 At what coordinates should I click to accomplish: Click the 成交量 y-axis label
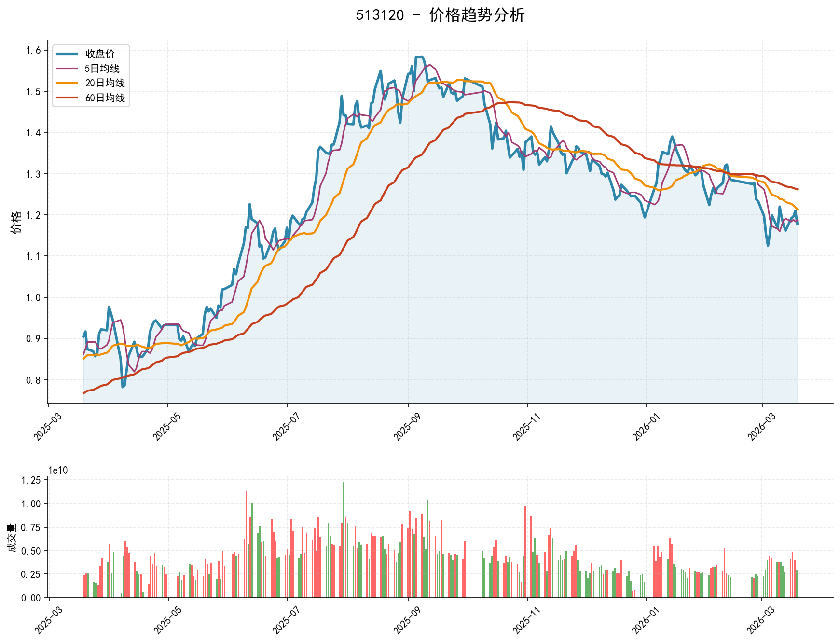tap(12, 538)
